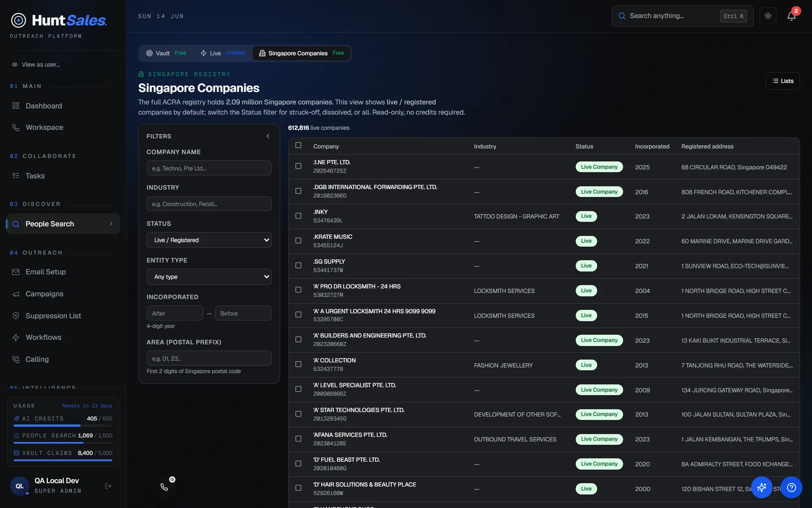
Task: Click the QA Local Dev profile name
Action: tap(57, 481)
